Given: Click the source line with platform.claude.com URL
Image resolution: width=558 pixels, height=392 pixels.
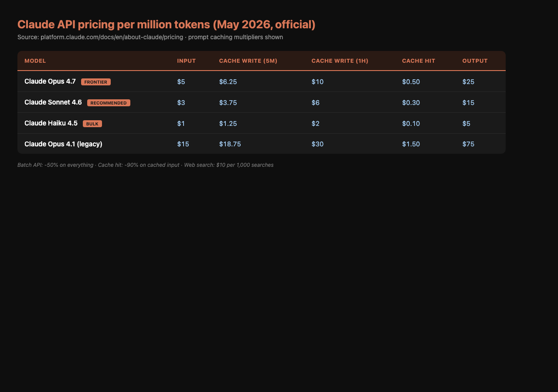Looking at the screenshot, I should [150, 37].
